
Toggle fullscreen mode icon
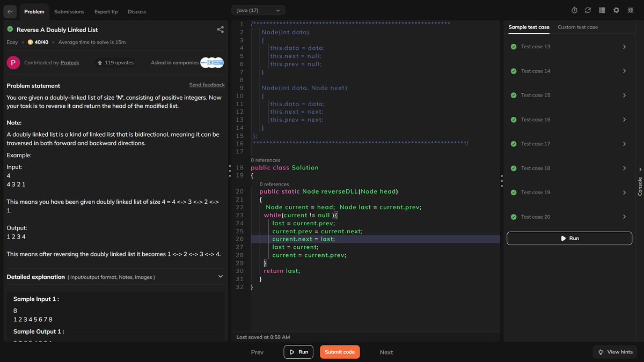630,10
